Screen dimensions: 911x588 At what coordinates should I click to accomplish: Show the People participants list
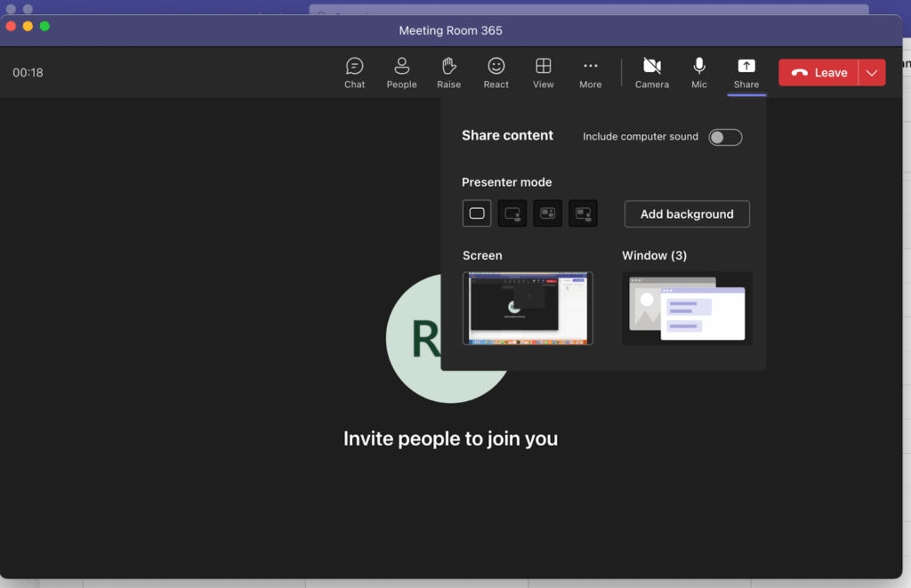[401, 72]
